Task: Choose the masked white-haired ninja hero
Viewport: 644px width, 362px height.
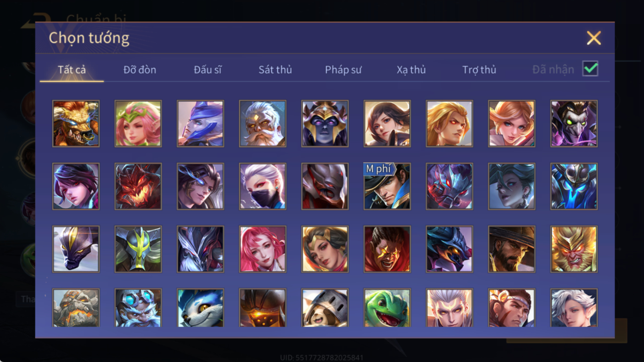Action: coord(263,186)
